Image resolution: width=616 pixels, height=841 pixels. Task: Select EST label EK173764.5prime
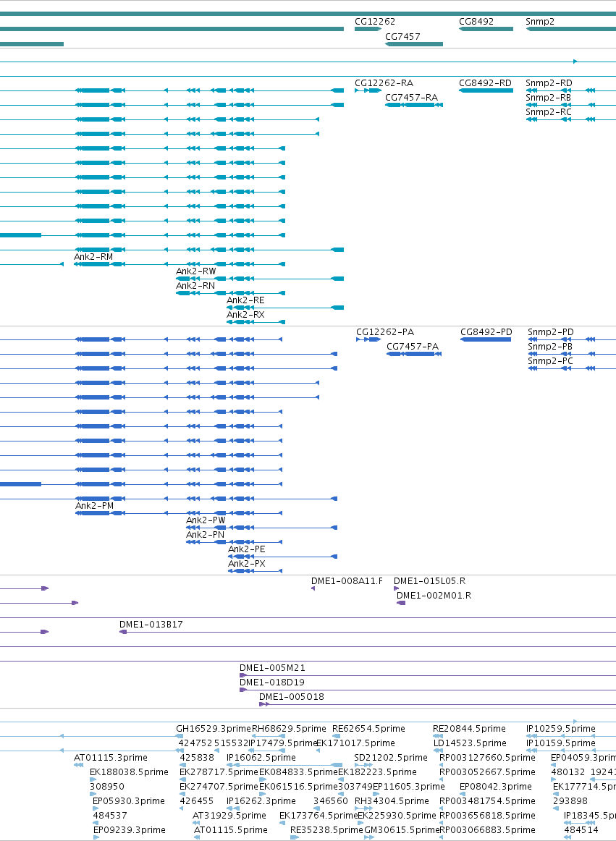(318, 815)
